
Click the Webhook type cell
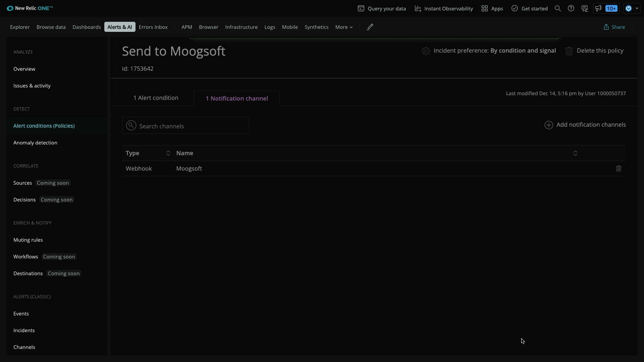[x=139, y=169]
